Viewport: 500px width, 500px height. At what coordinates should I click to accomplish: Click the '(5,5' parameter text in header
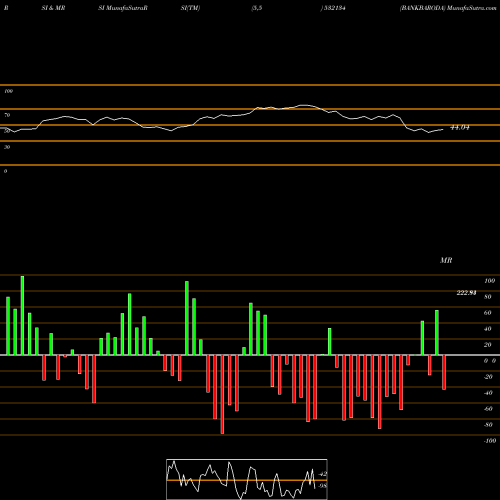tap(257, 8)
